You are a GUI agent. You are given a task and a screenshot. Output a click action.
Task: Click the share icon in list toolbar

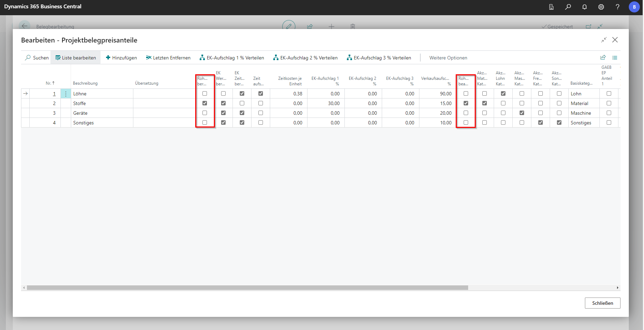click(x=603, y=58)
